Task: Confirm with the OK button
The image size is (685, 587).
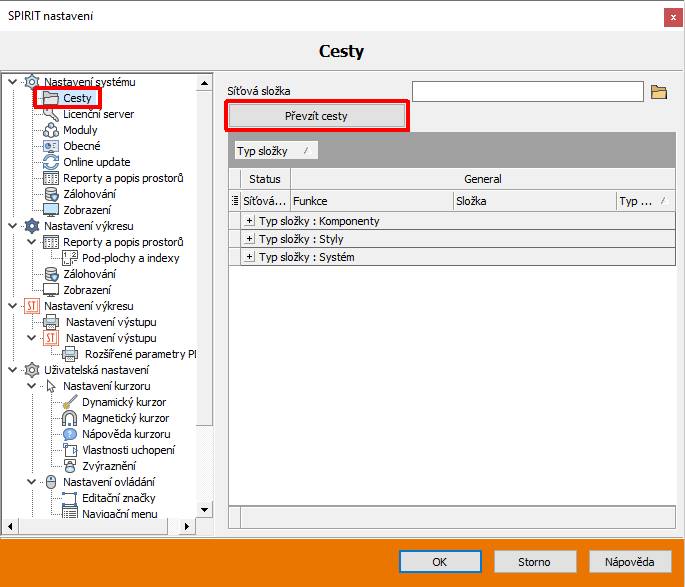Action: [x=440, y=562]
